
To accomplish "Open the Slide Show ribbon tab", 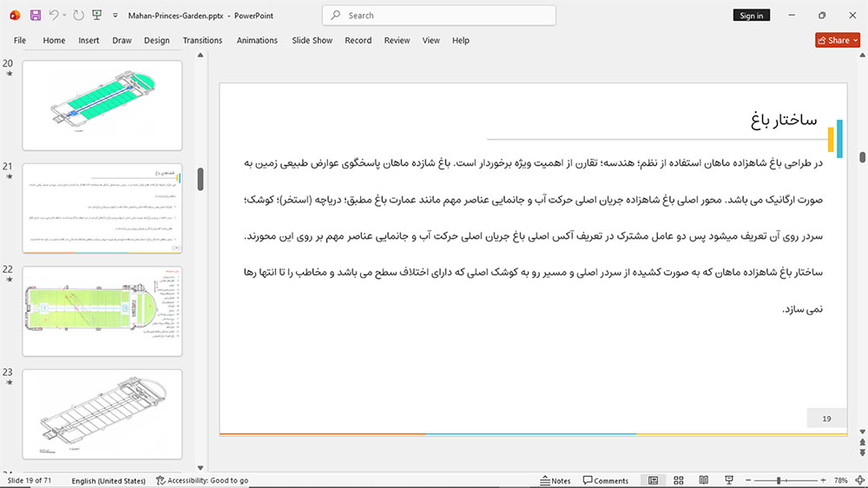I will point(312,41).
